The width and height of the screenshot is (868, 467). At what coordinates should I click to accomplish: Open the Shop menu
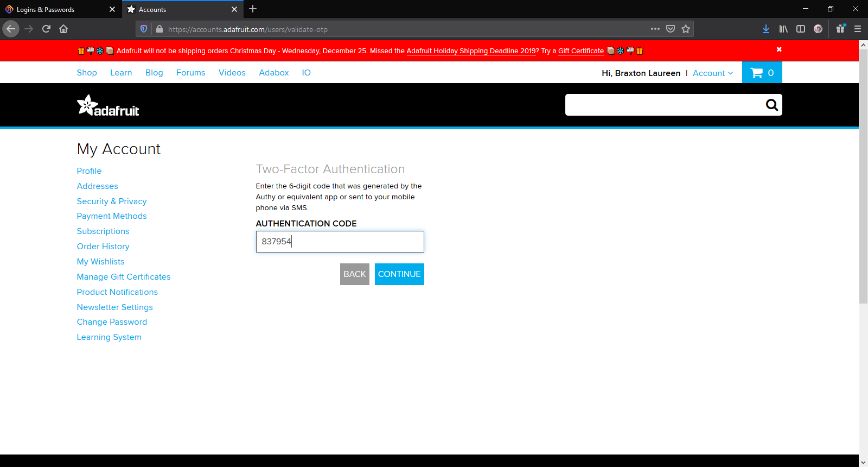[87, 73]
